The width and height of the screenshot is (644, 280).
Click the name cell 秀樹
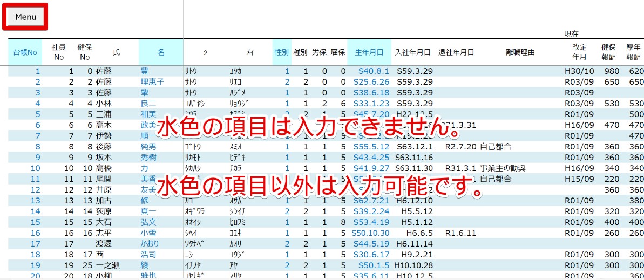(148, 157)
